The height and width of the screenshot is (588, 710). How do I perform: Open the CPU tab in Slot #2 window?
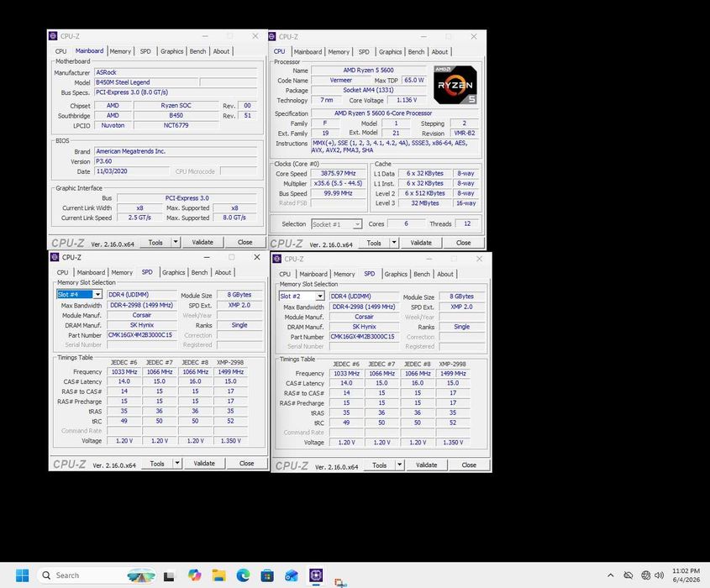285,275
